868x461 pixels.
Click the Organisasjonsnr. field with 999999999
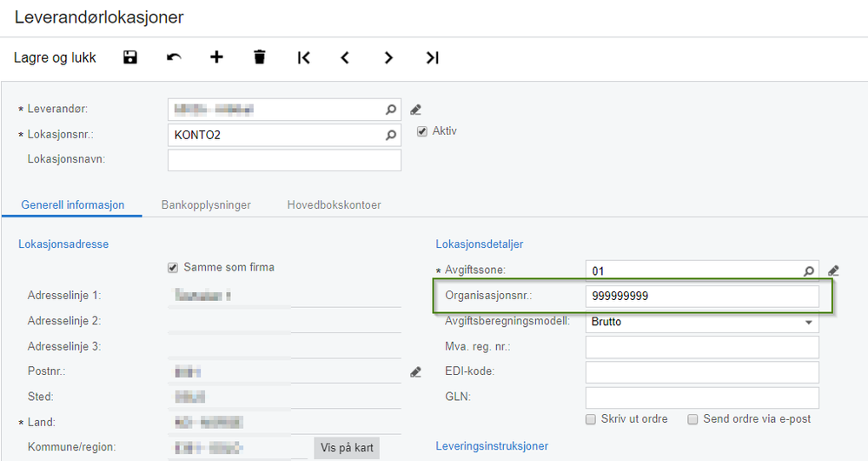click(702, 296)
